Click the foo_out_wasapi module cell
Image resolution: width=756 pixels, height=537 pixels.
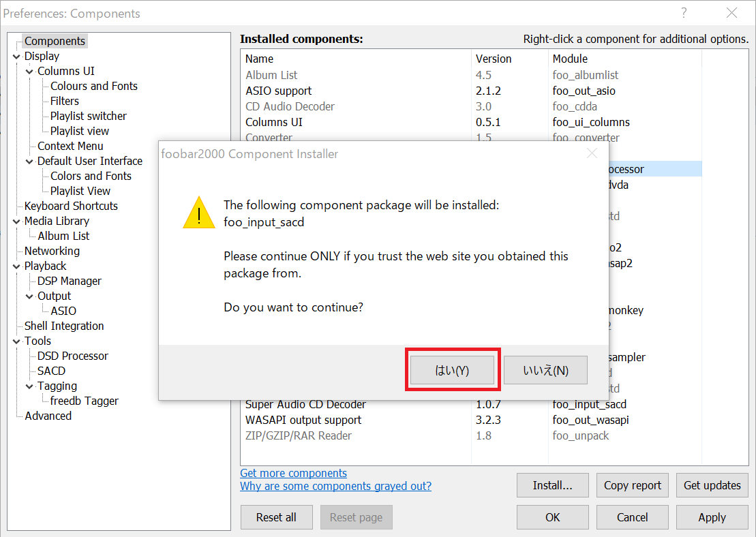(590, 420)
